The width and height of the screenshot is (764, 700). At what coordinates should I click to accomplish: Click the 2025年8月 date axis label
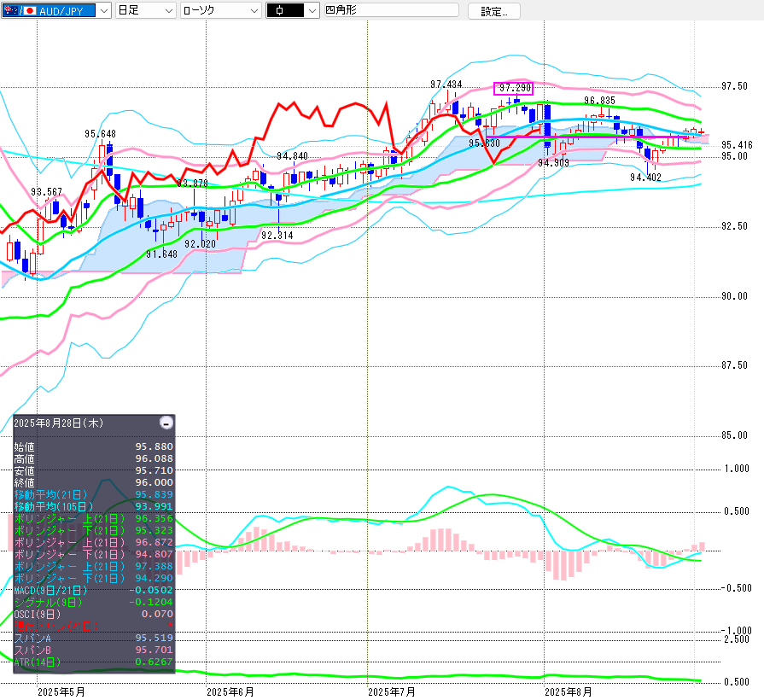tap(569, 692)
